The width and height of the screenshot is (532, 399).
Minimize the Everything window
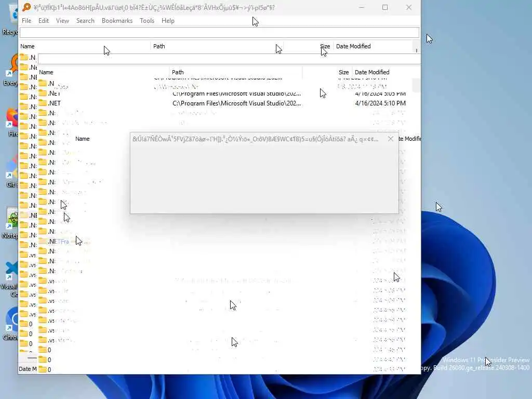pyautogui.click(x=362, y=7)
